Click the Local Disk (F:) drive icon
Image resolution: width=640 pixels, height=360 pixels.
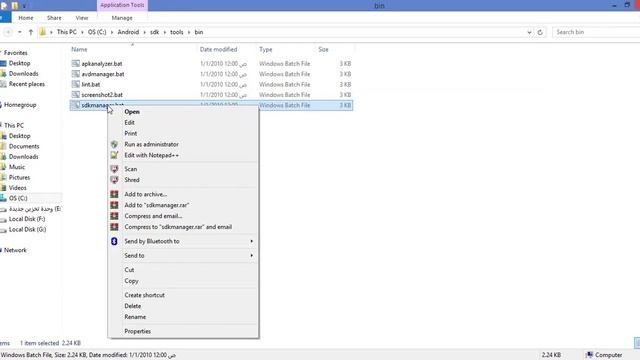coord(3,219)
